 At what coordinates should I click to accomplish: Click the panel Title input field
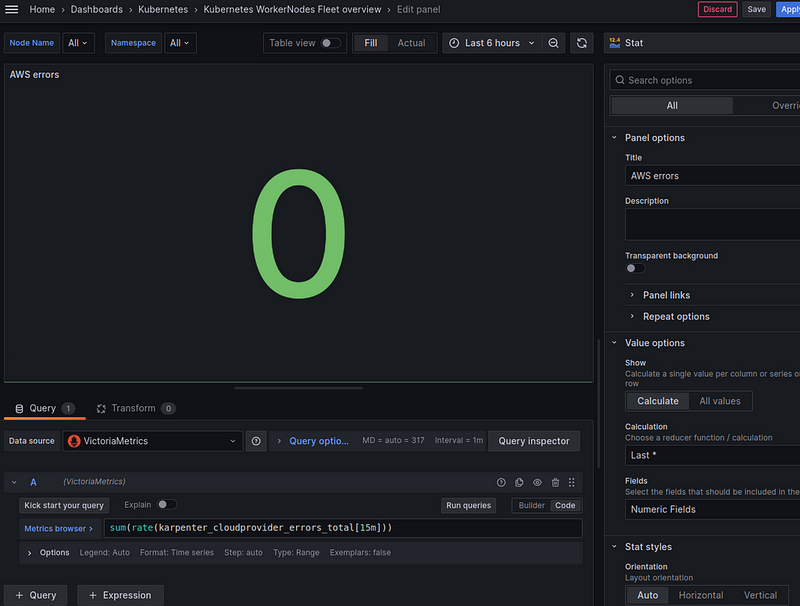[x=712, y=176]
